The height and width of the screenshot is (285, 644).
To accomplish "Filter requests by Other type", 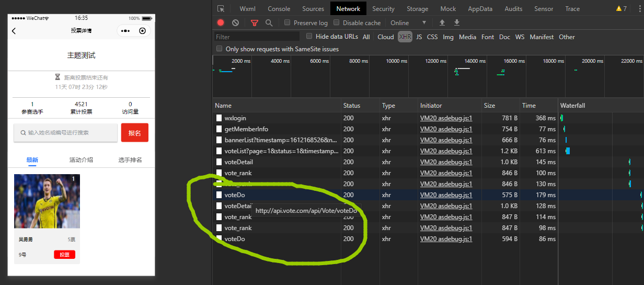I will tap(567, 37).
